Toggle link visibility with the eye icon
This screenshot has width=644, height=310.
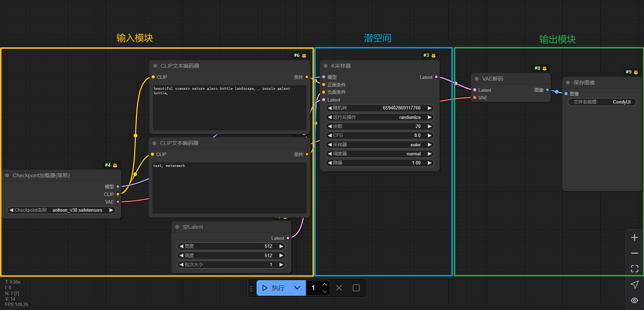(x=634, y=300)
